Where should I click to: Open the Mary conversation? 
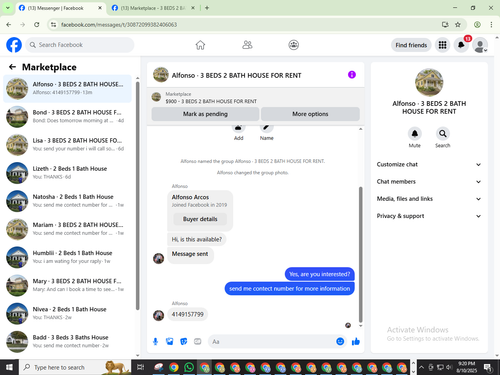67,285
